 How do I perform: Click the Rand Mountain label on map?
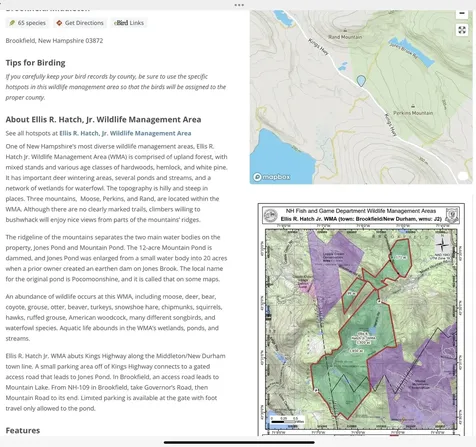tap(345, 37)
